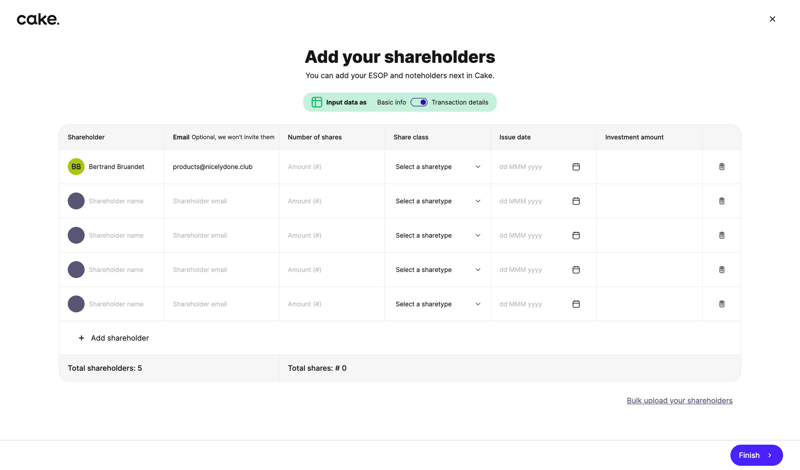The height and width of the screenshot is (470, 800).
Task: Toggle between Basic info and Transaction details
Action: coord(419,102)
